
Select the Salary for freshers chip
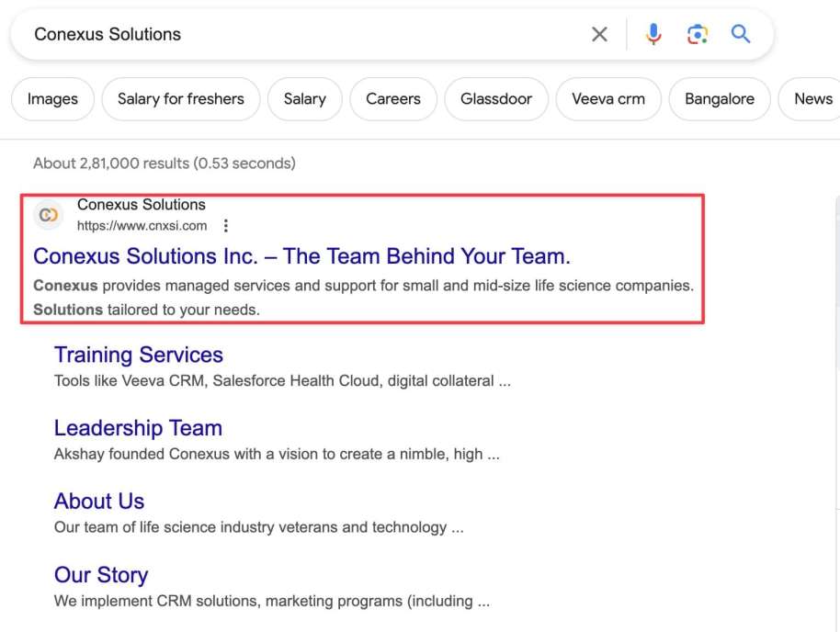click(181, 99)
